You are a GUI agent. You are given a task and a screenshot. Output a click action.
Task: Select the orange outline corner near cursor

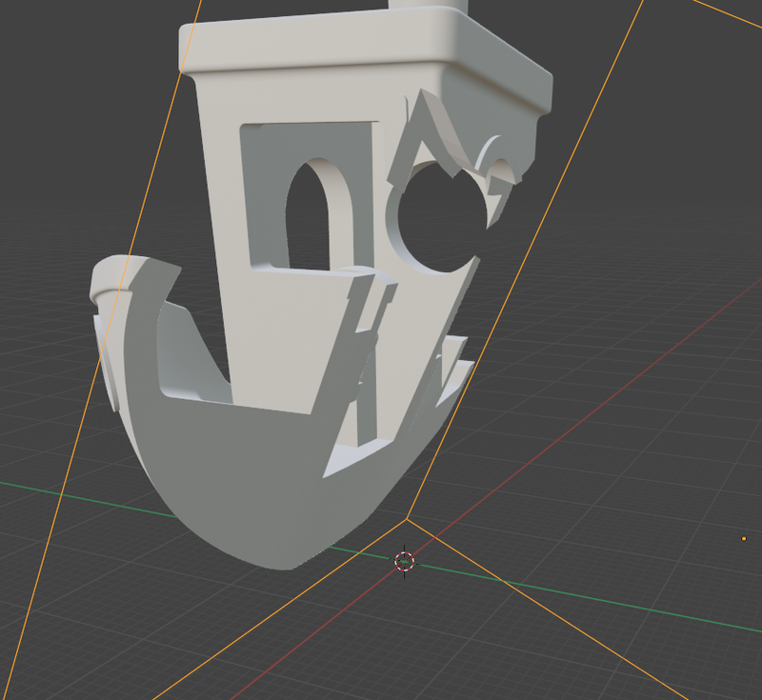click(409, 519)
